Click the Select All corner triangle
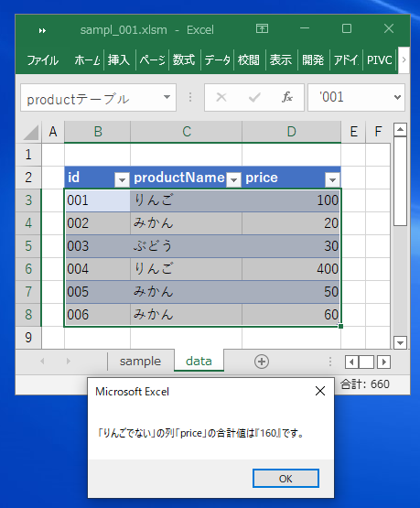This screenshot has height=508, width=420. [31, 132]
